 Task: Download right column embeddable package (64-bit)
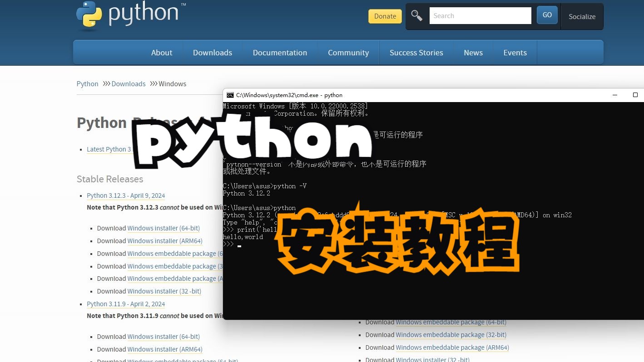[x=451, y=322]
